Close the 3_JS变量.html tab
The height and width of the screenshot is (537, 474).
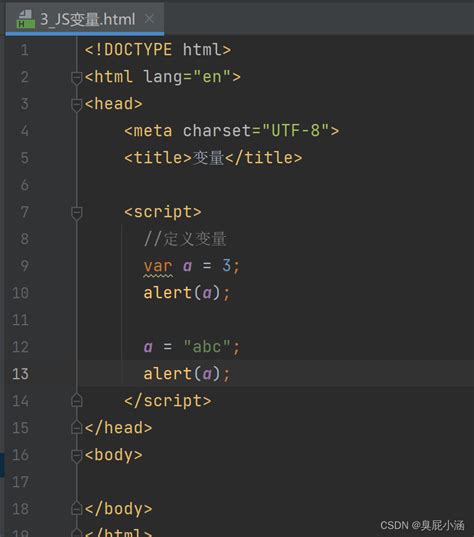pyautogui.click(x=149, y=18)
